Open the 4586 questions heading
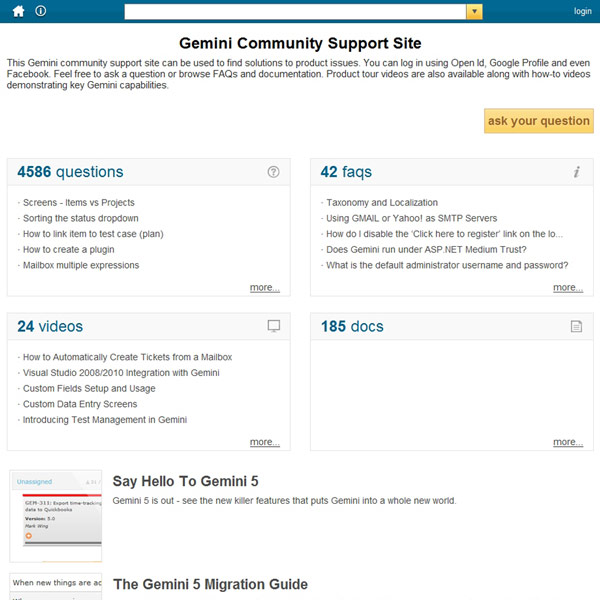The width and height of the screenshot is (600, 600). (70, 172)
